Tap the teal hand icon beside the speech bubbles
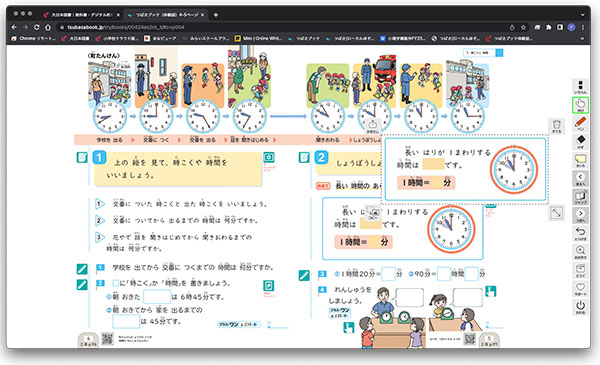The width and height of the screenshot is (600, 365). coord(491,291)
